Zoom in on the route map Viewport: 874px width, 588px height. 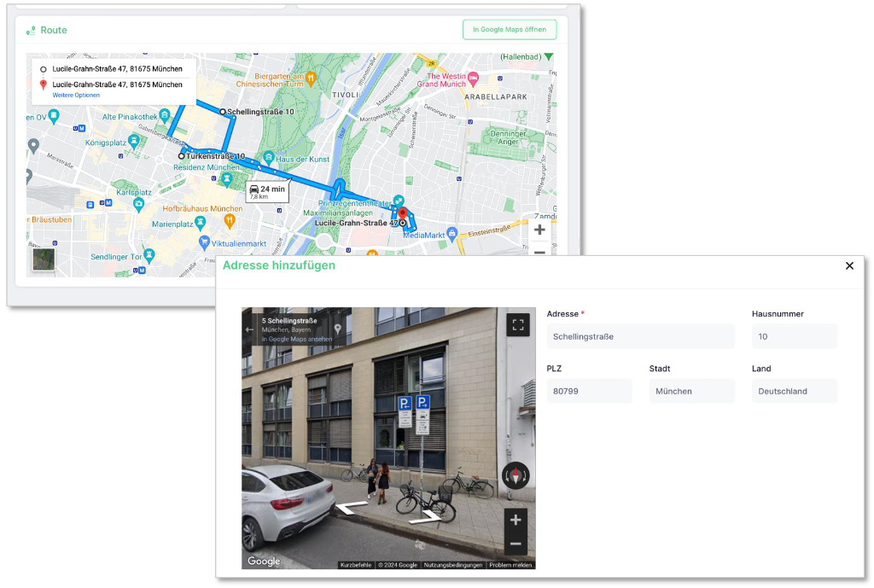coord(539,230)
